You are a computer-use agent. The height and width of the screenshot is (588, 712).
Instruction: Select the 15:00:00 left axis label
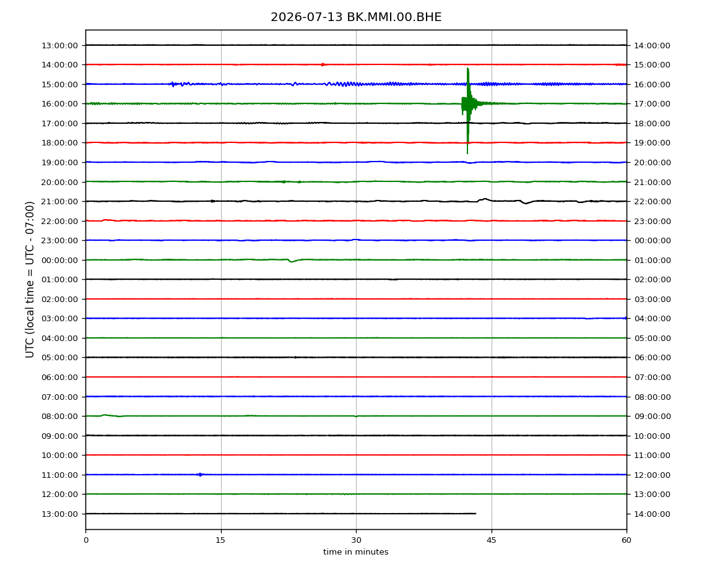point(59,84)
